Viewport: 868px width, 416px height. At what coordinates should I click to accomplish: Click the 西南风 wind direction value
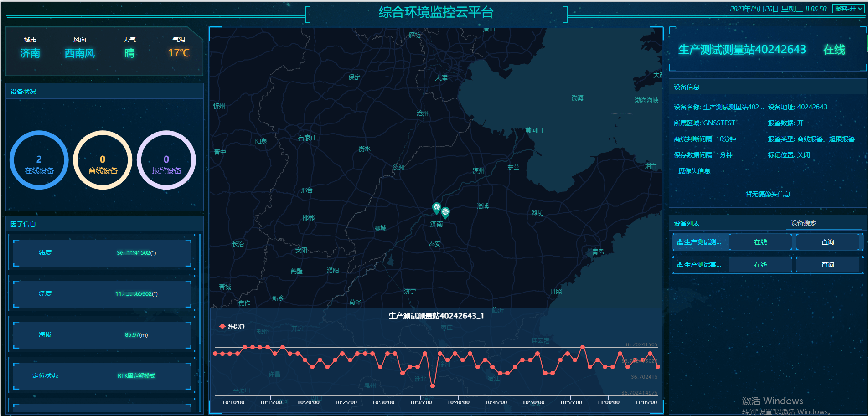80,53
